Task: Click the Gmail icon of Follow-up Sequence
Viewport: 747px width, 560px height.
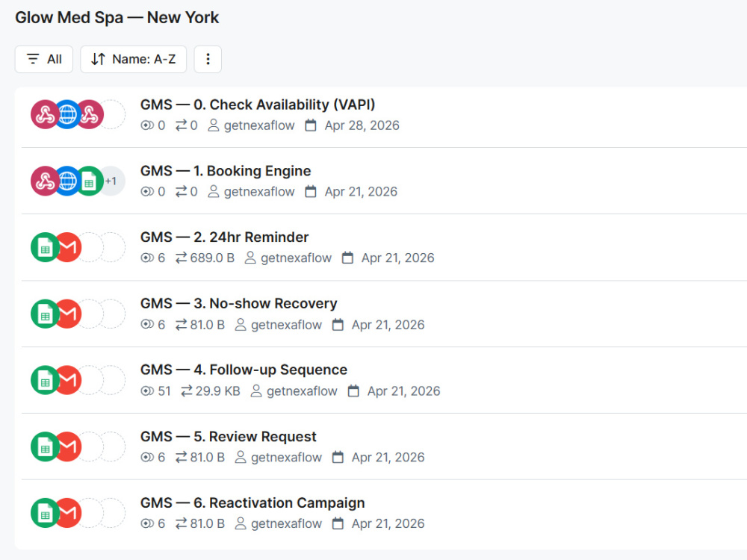Action: click(x=68, y=380)
